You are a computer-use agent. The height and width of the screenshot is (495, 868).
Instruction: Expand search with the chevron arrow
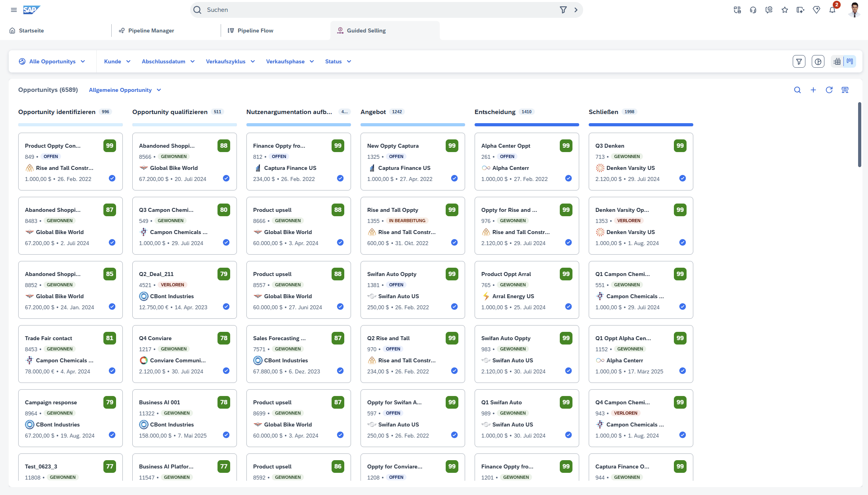coord(576,10)
